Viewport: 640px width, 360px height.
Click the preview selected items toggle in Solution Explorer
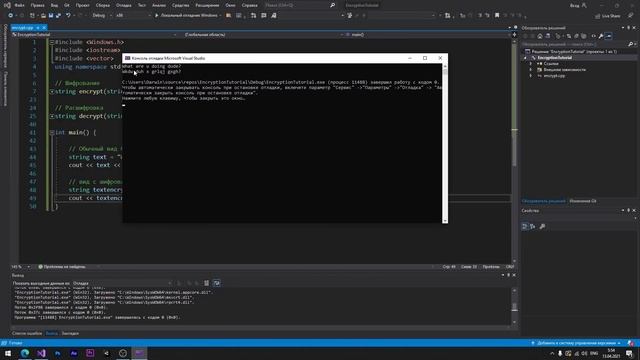(x=609, y=36)
